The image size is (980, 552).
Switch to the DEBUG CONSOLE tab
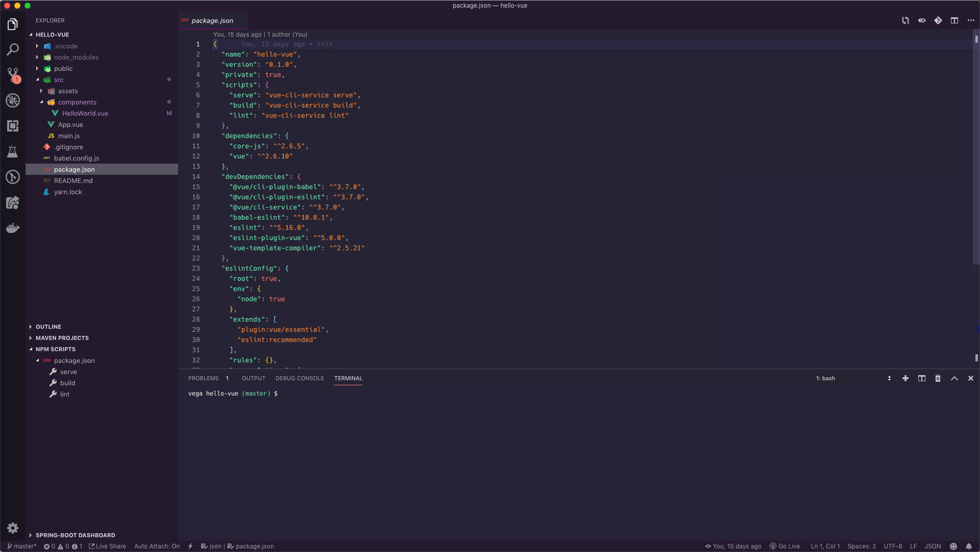(x=299, y=378)
